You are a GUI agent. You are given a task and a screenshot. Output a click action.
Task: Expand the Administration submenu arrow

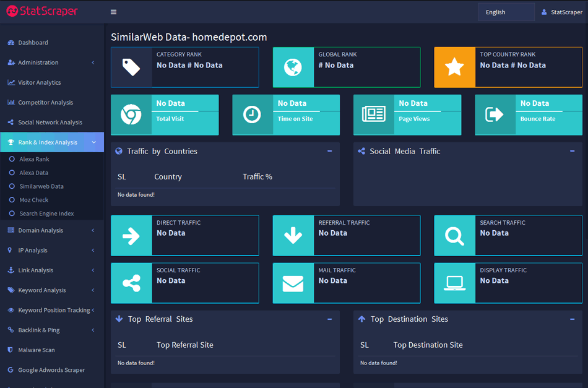[93, 63]
